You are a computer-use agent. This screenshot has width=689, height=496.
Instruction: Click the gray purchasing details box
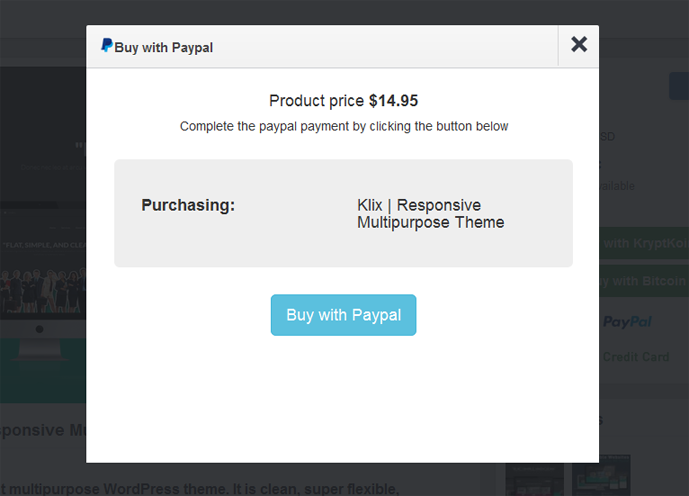point(343,213)
